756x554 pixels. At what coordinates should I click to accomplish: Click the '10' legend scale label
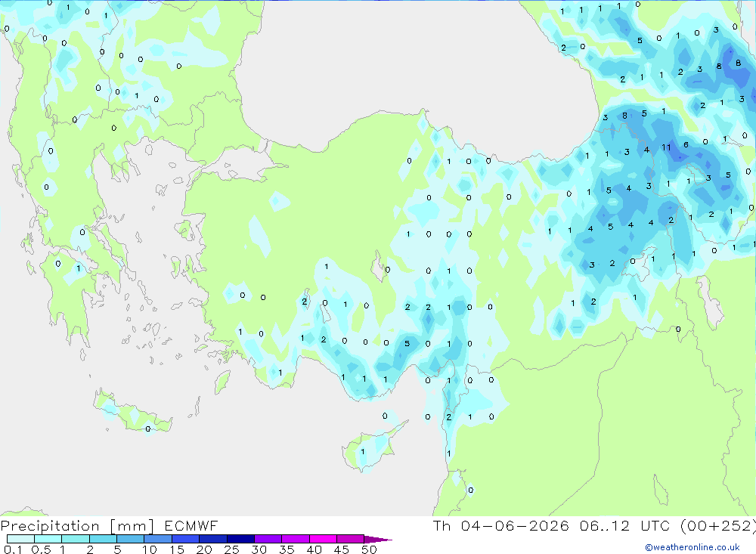(150, 549)
